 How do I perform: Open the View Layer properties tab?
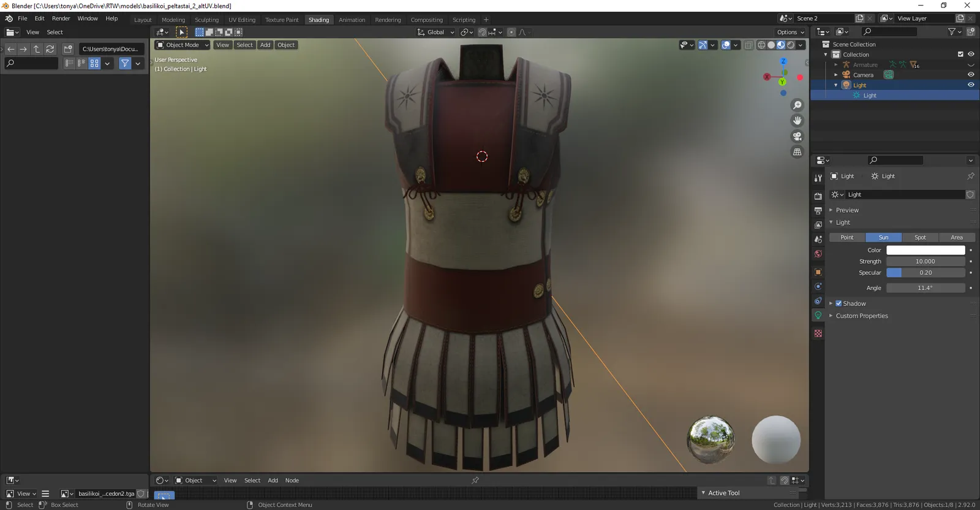click(818, 225)
